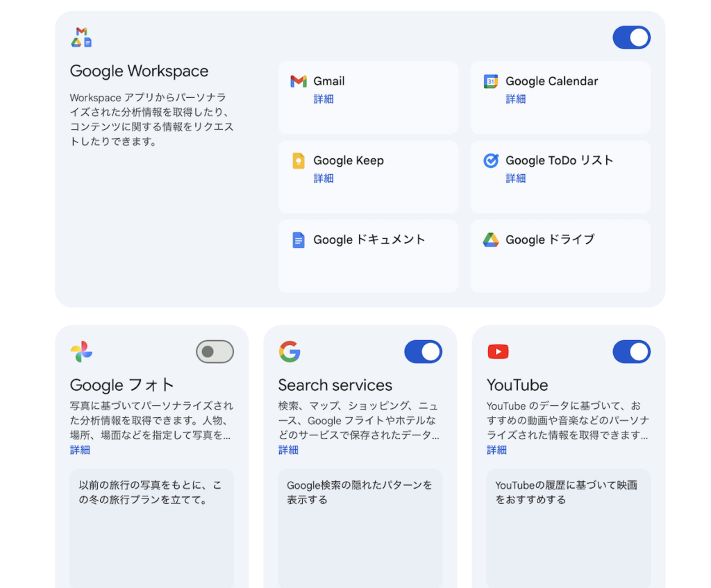Click the Google ドライブ triangle icon
The width and height of the screenshot is (711, 588).
tap(491, 240)
